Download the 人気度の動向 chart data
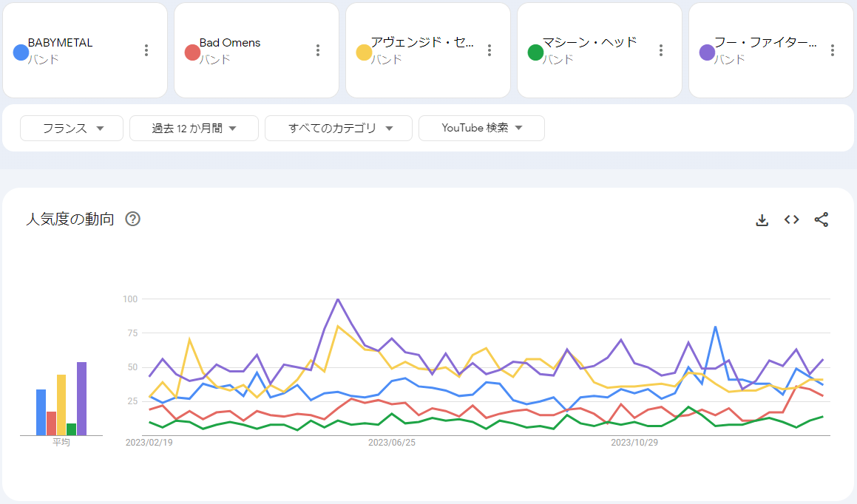 click(x=762, y=219)
